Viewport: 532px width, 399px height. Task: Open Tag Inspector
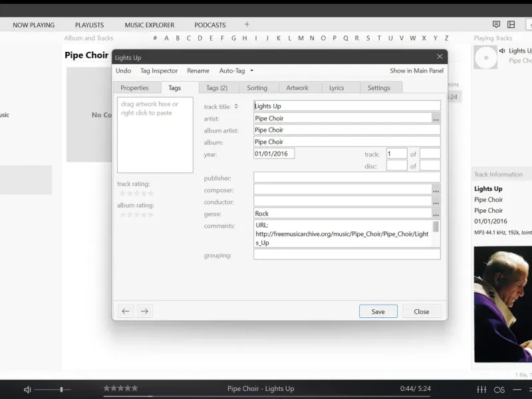[x=159, y=70]
